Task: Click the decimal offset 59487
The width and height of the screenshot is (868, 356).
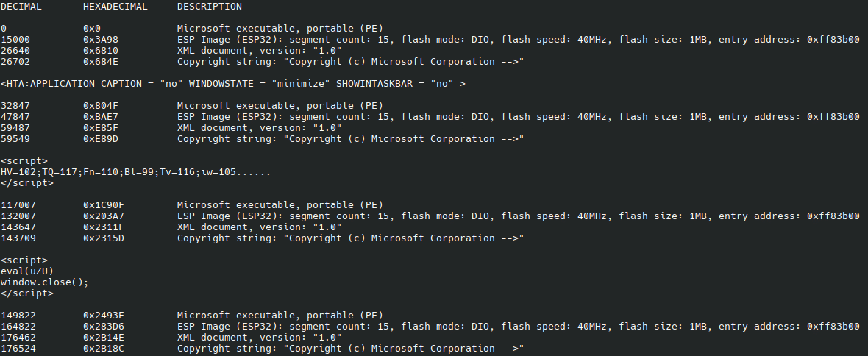Action: click(x=16, y=128)
